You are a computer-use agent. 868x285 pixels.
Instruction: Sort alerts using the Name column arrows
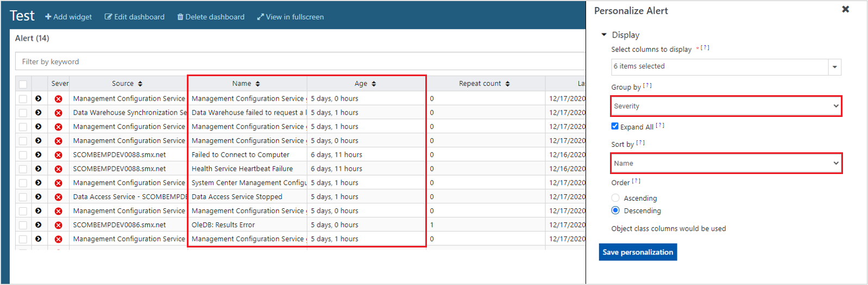pos(257,84)
